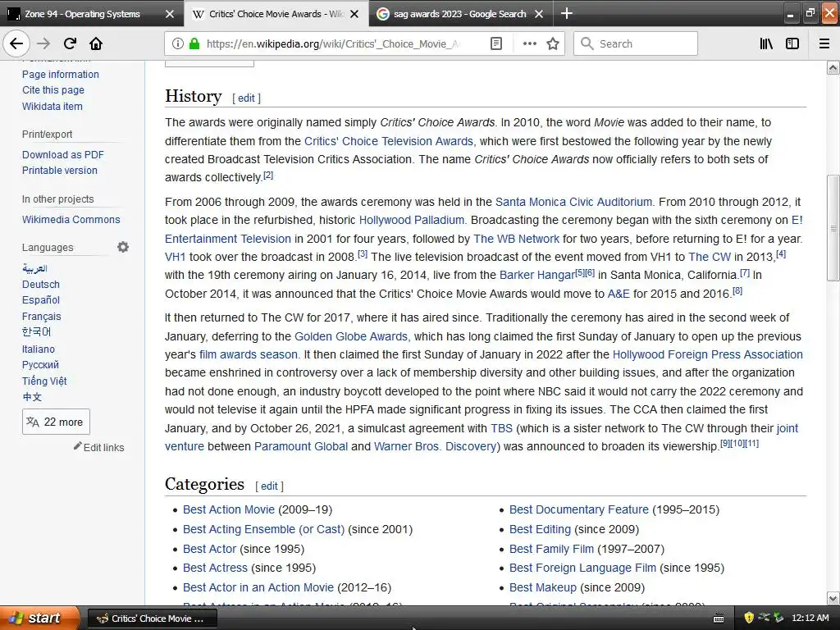
Task: Close the Critics' Choice Movie Awards tab
Action: point(354,14)
